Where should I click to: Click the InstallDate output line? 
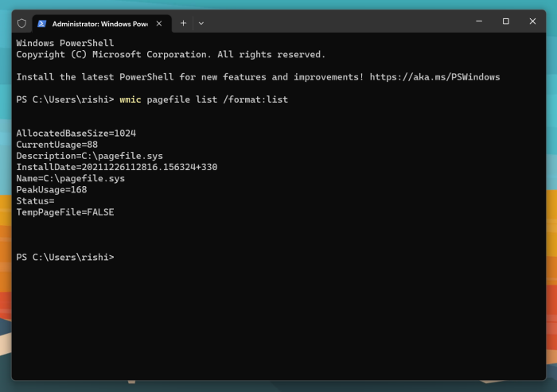point(116,167)
